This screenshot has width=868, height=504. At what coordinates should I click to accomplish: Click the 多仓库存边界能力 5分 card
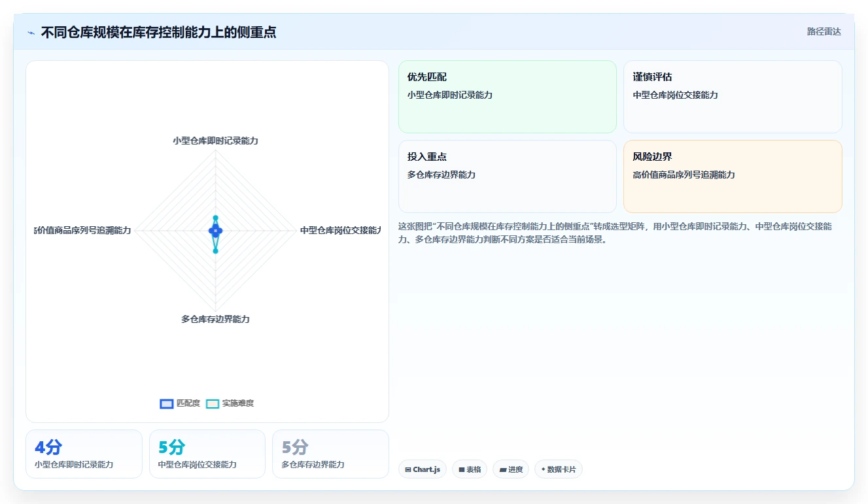[x=330, y=454]
